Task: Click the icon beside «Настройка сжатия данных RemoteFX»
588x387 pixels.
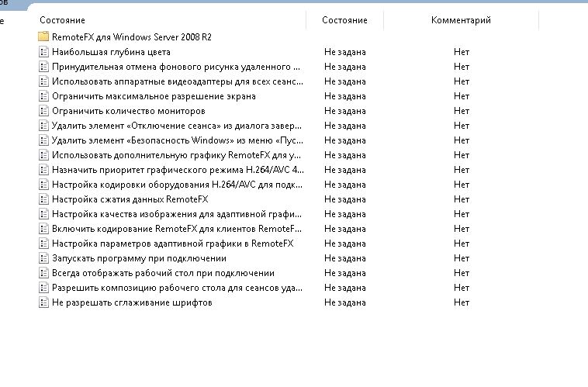Action: (43, 199)
